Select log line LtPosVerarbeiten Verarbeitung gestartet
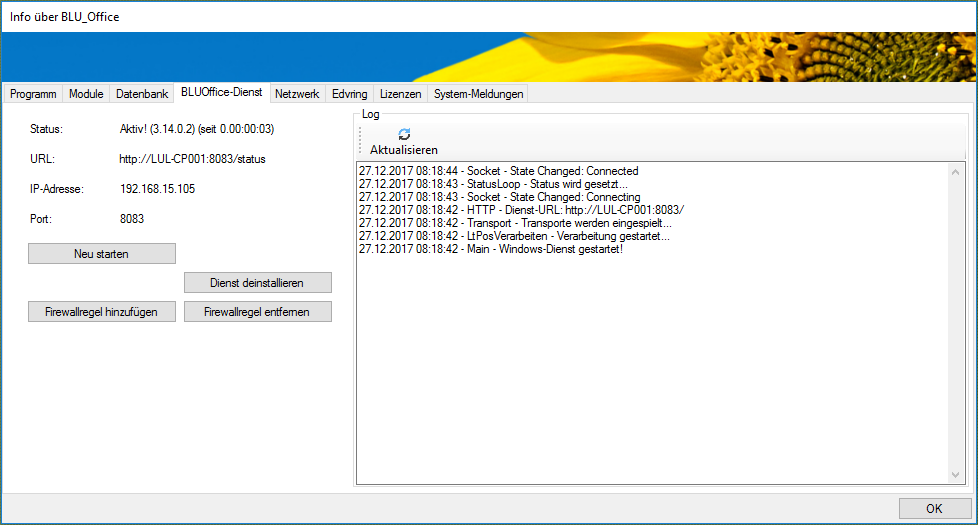This screenshot has width=978, height=525. pos(514,236)
